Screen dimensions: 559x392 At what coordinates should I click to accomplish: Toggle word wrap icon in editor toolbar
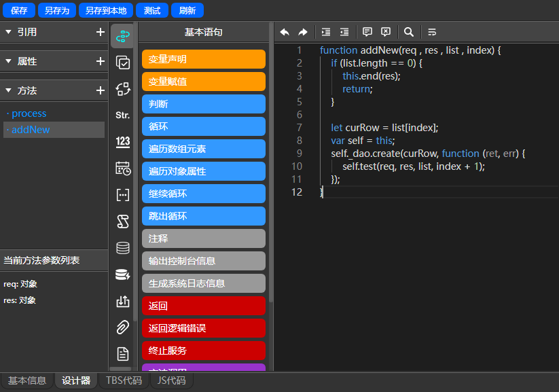pos(432,32)
